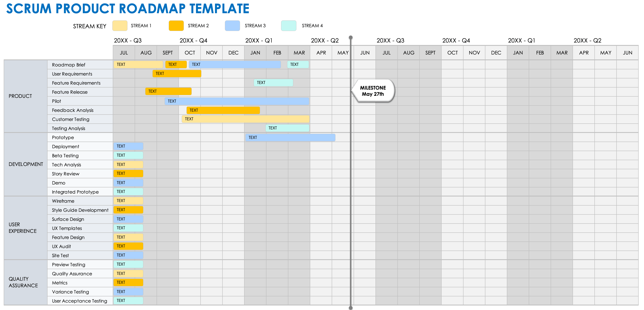Click the PRODUCT category cell
644x310 pixels.
click(x=25, y=96)
